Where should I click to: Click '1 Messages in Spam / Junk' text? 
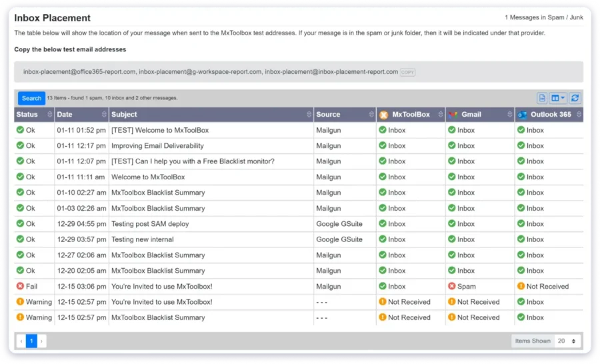tap(544, 17)
